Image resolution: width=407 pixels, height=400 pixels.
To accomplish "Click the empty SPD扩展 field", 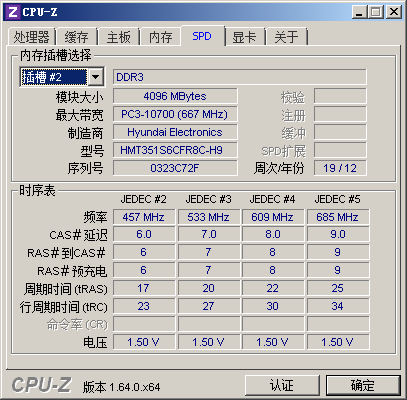I will pyautogui.click(x=340, y=150).
